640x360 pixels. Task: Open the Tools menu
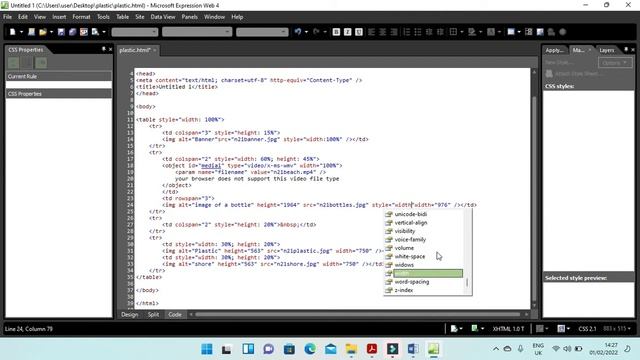coord(103,17)
